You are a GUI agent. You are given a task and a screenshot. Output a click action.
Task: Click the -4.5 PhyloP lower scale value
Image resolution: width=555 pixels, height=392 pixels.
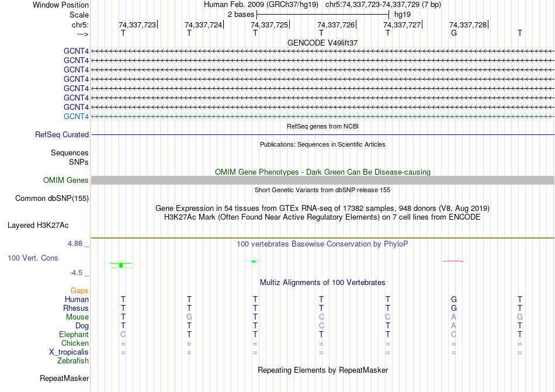76,273
